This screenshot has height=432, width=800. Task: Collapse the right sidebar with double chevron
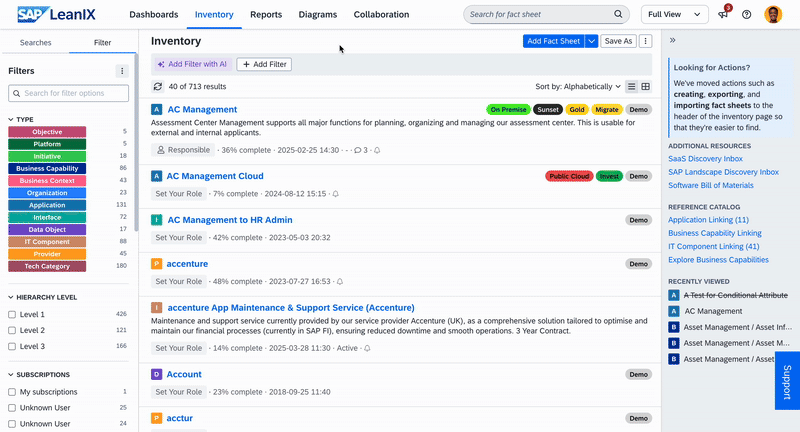tap(672, 40)
